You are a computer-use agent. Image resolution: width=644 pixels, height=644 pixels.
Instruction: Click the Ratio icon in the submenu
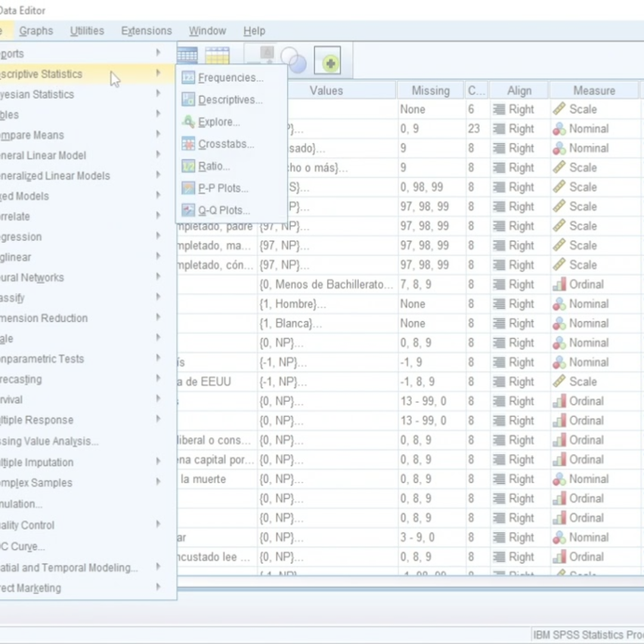pos(188,166)
